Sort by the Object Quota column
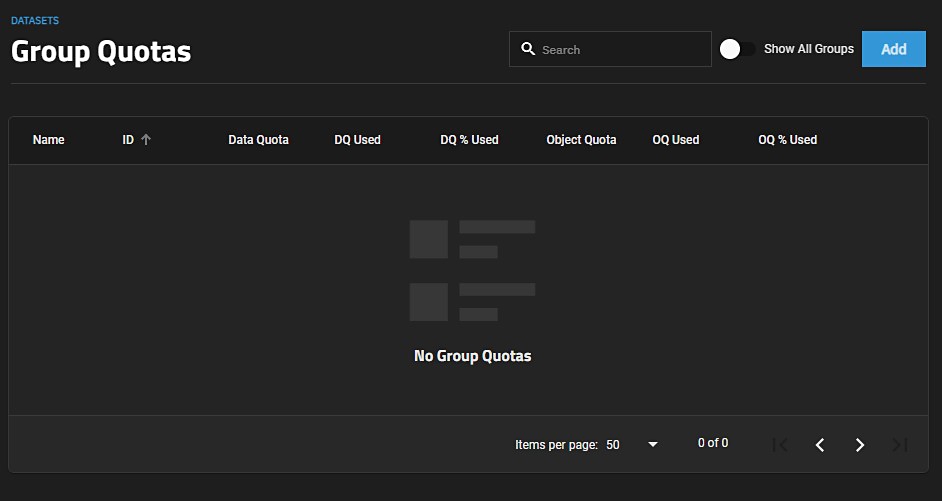Image resolution: width=942 pixels, height=501 pixels. [x=581, y=140]
